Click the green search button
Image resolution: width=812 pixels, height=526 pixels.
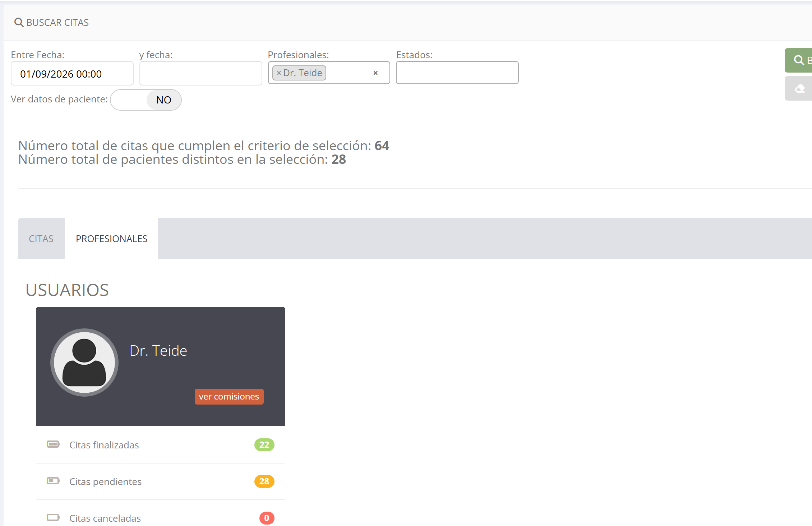[x=798, y=60]
